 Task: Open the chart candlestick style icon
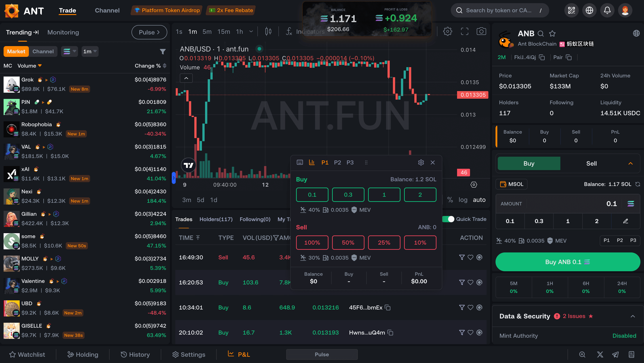click(x=268, y=31)
